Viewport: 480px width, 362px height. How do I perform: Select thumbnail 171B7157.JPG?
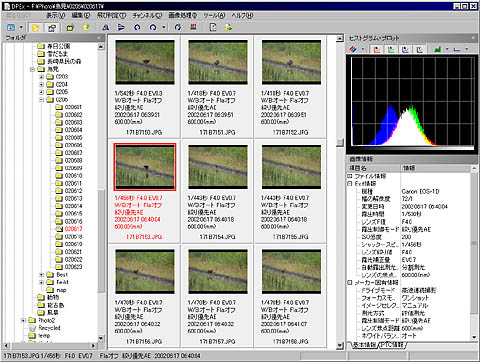218,271
